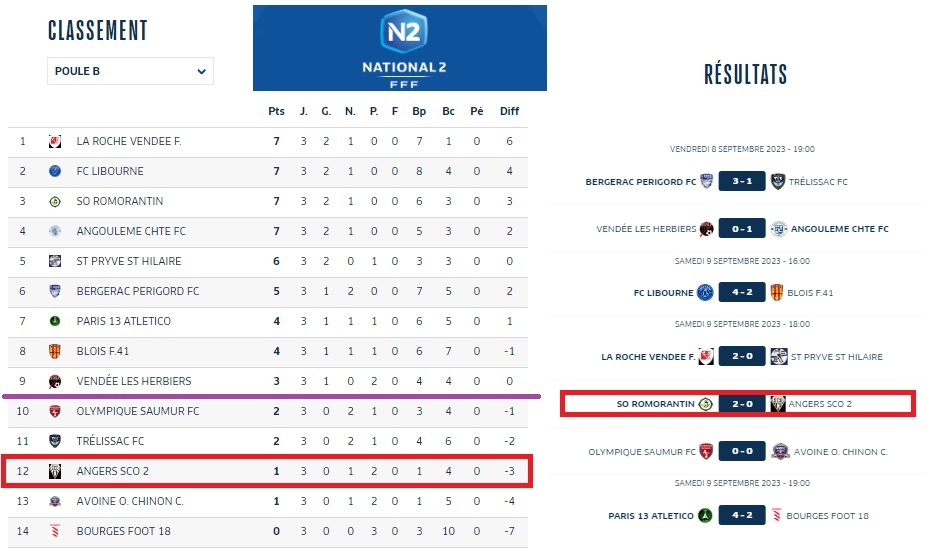Viewport: 934px width, 552px height.
Task: Sort standings by the Pts column header
Action: pos(277,111)
